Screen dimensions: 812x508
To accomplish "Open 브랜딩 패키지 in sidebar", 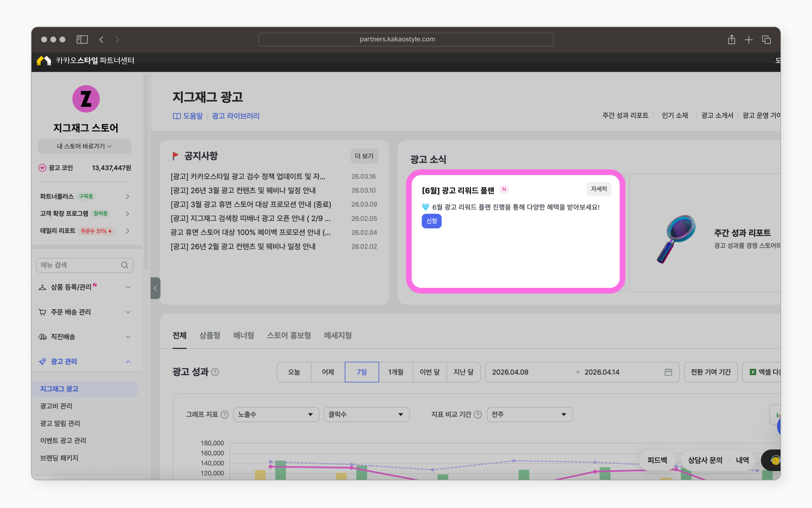I will (x=59, y=458).
